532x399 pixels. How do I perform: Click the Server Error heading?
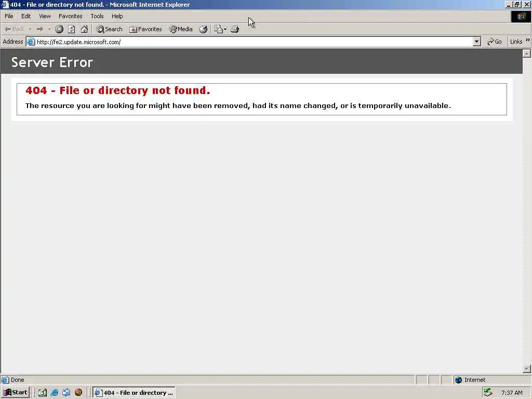click(x=52, y=62)
